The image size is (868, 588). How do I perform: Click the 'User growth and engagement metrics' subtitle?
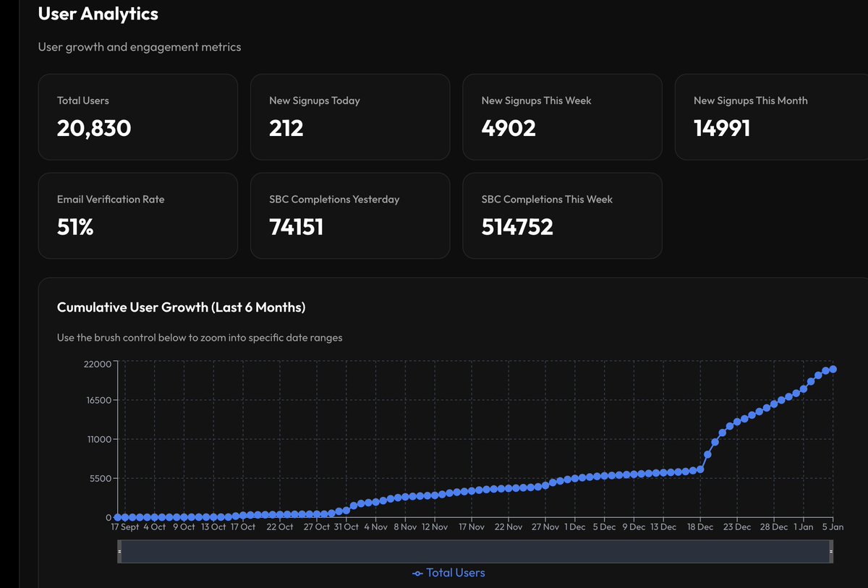[140, 47]
